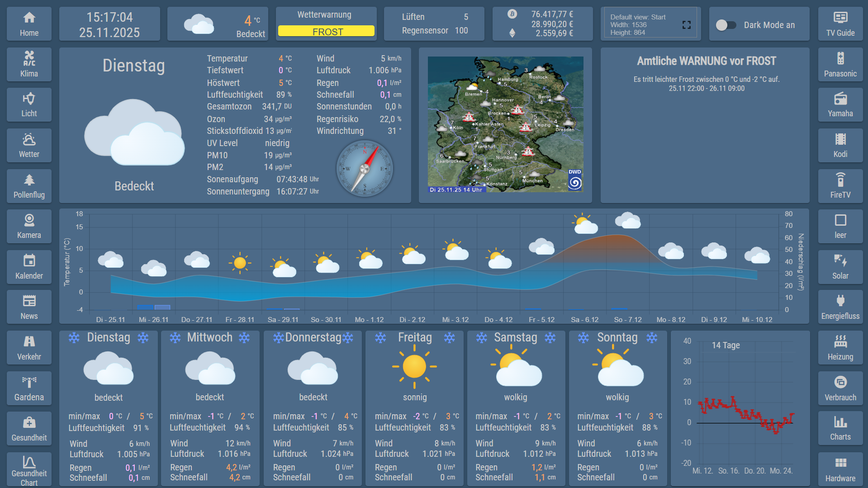Toggle the Dark Mode switch

[x=726, y=25]
